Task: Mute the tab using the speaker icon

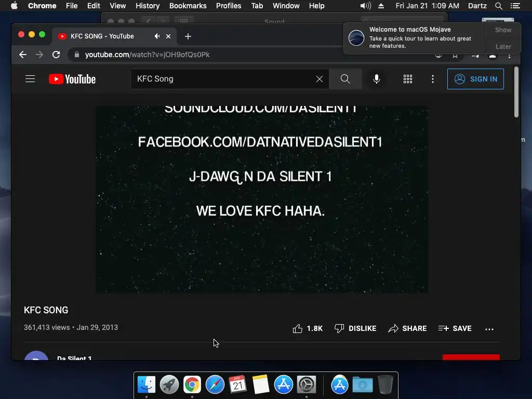Action: point(157,36)
